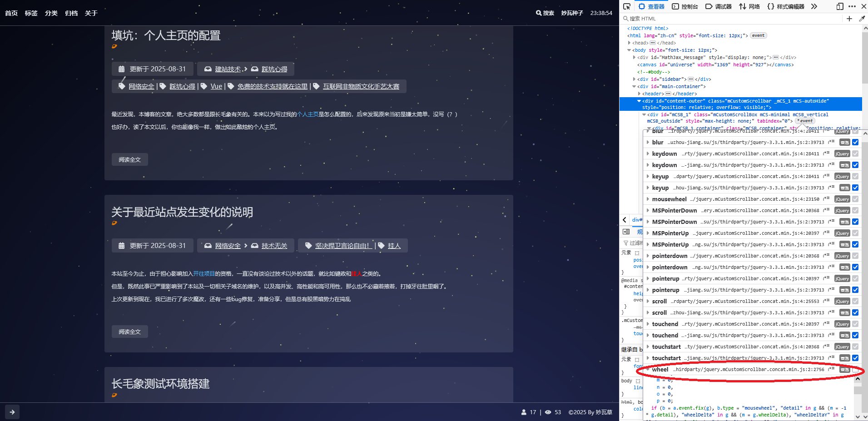
Task: Click the arrow button at page bottom-left
Action: pyautogui.click(x=12, y=412)
